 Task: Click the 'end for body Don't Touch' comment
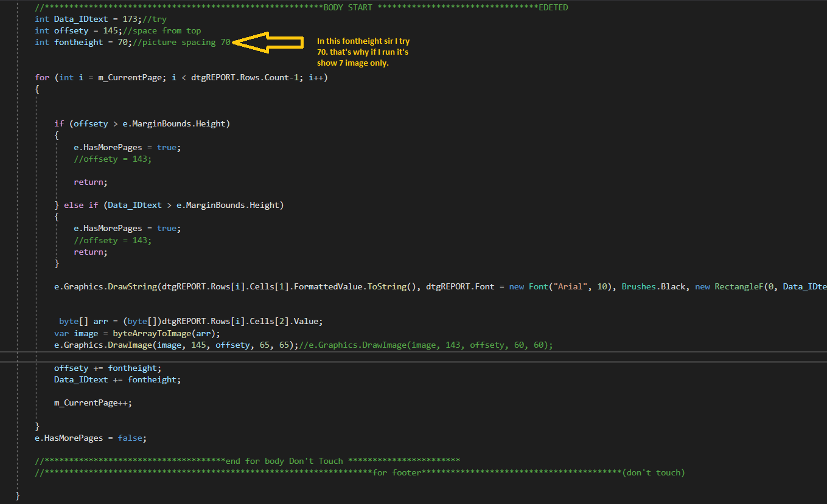click(x=284, y=461)
